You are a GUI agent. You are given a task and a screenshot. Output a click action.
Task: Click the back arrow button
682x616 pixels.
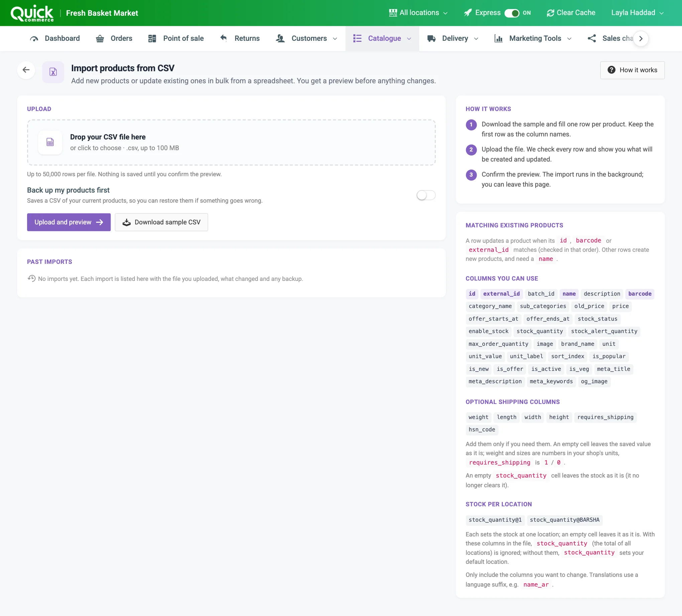tap(26, 70)
